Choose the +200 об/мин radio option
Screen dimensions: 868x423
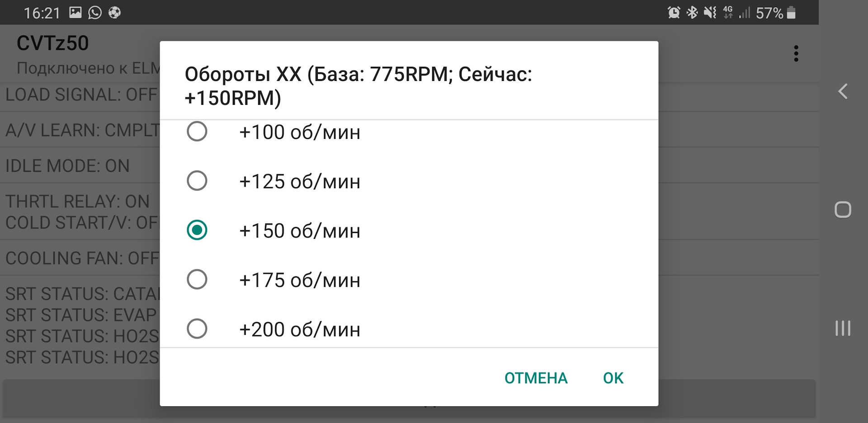pos(197,329)
